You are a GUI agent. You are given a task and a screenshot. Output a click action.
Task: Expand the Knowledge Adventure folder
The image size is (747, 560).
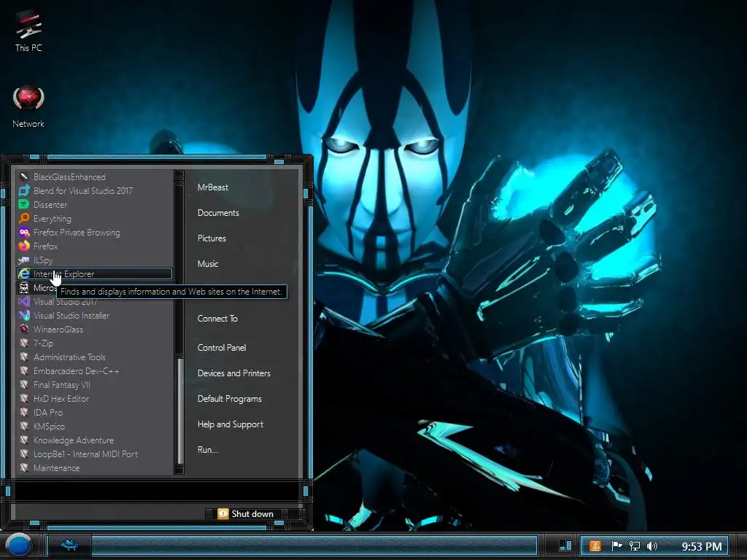click(94, 440)
